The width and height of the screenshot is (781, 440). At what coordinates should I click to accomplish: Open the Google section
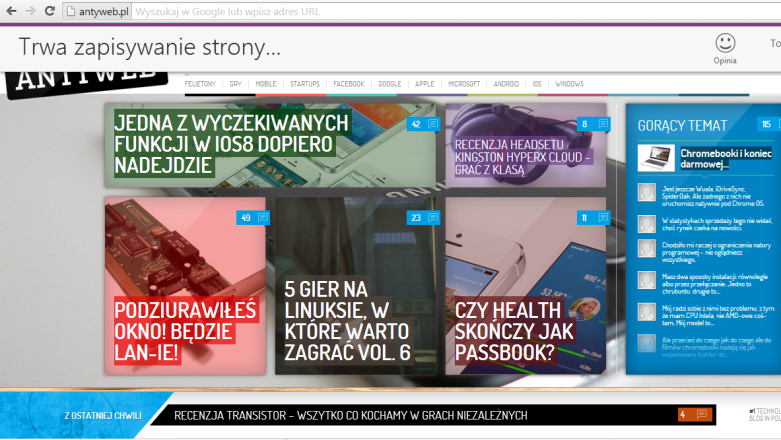pos(390,84)
